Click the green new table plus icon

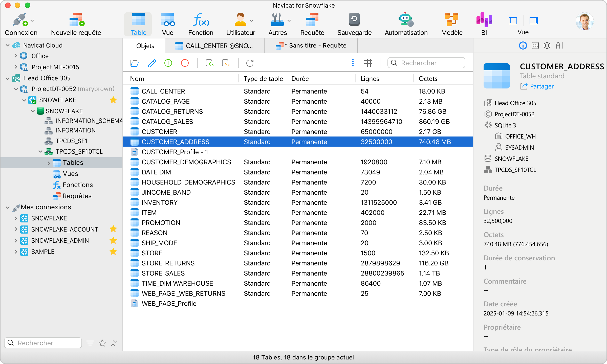click(x=168, y=63)
